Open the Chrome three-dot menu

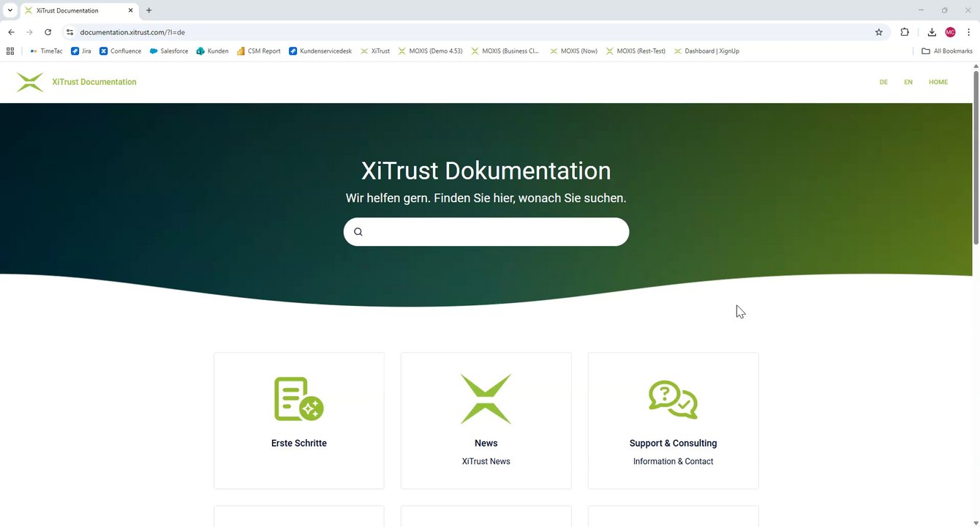tap(968, 32)
